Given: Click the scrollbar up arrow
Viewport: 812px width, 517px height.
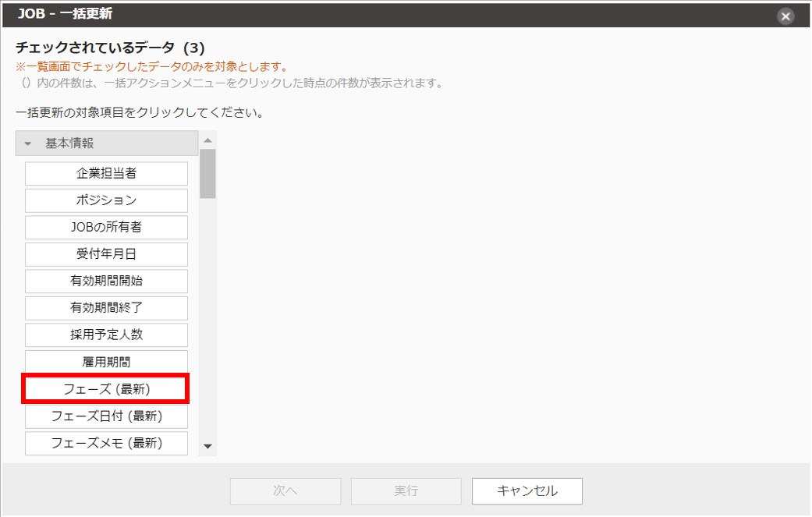Looking at the screenshot, I should (x=207, y=140).
